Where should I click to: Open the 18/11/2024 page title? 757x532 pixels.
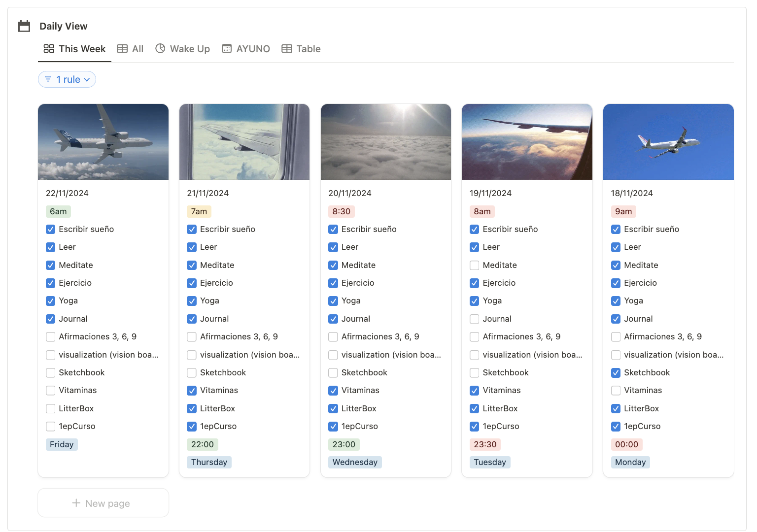click(x=632, y=193)
